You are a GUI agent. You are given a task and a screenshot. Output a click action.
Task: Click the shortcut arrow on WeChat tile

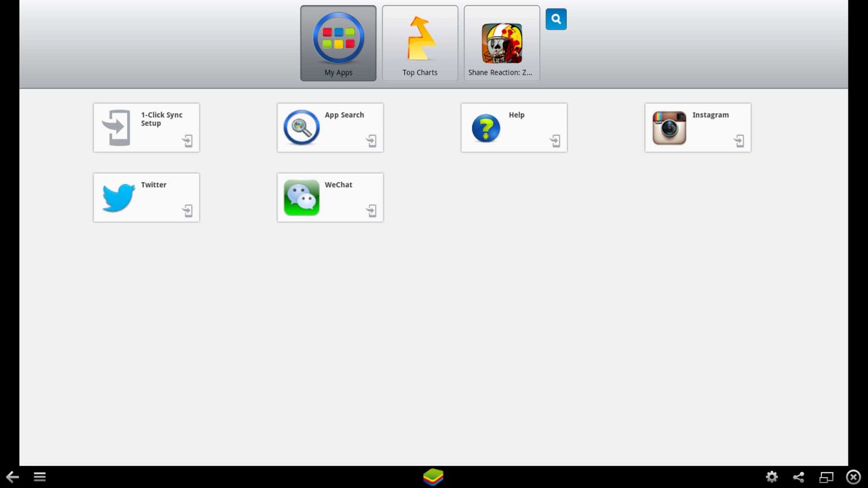point(372,211)
